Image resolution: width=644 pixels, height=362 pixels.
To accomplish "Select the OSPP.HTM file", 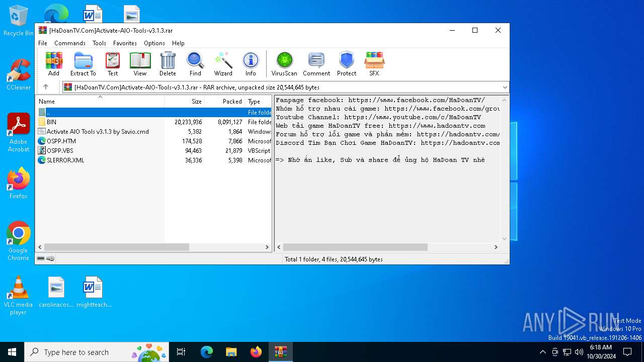I will tap(154, 141).
